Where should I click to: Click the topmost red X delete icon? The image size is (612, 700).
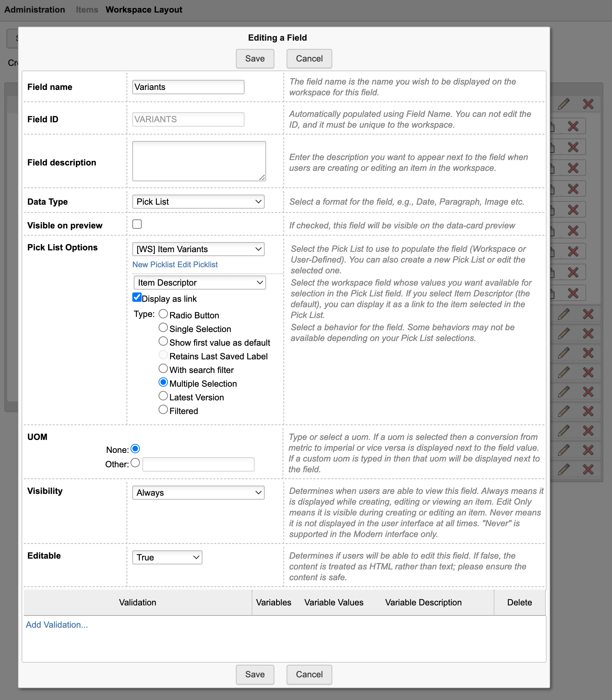[588, 104]
